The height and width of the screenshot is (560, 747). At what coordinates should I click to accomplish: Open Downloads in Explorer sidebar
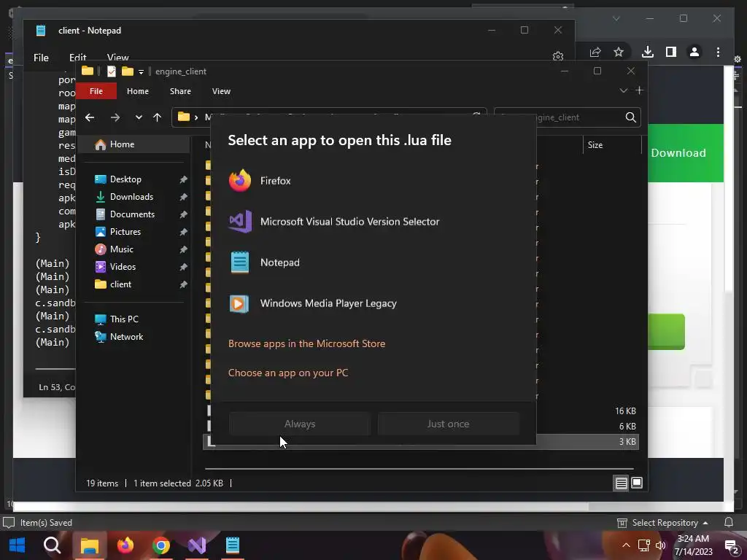tap(131, 197)
